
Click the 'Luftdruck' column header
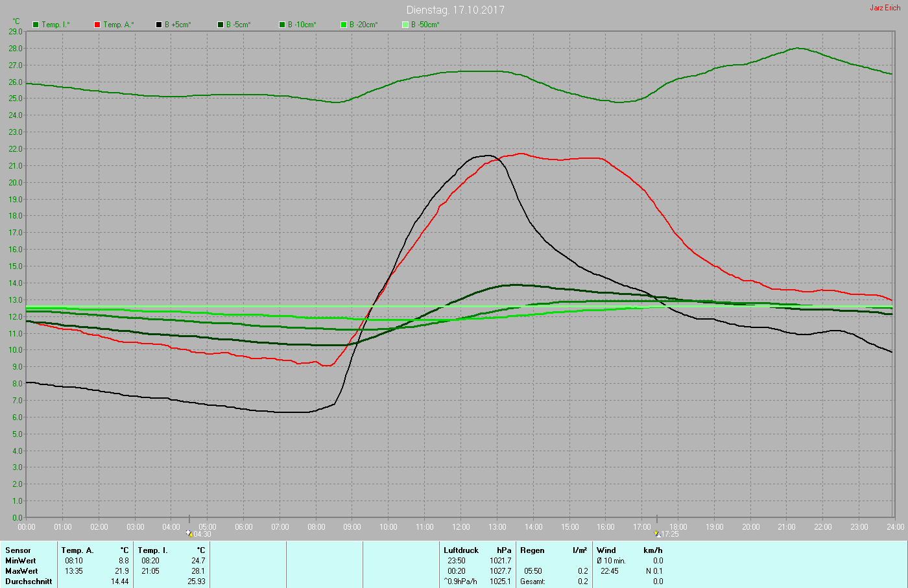coord(461,550)
